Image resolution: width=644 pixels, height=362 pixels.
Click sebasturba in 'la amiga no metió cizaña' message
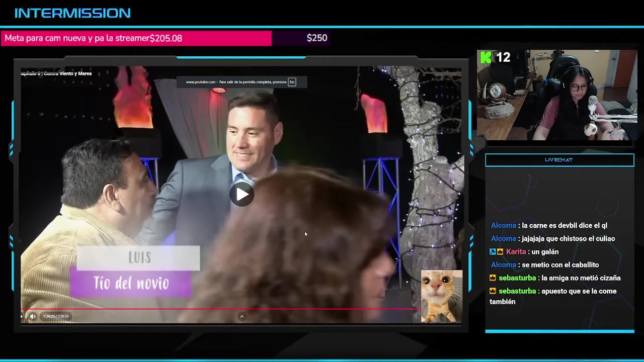pyautogui.click(x=517, y=278)
